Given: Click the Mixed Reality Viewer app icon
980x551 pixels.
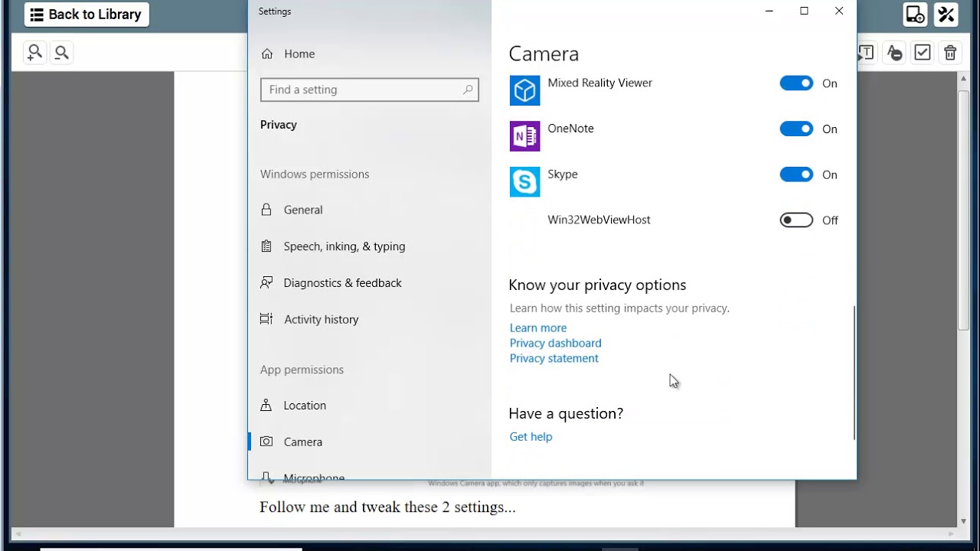Looking at the screenshot, I should click(524, 90).
